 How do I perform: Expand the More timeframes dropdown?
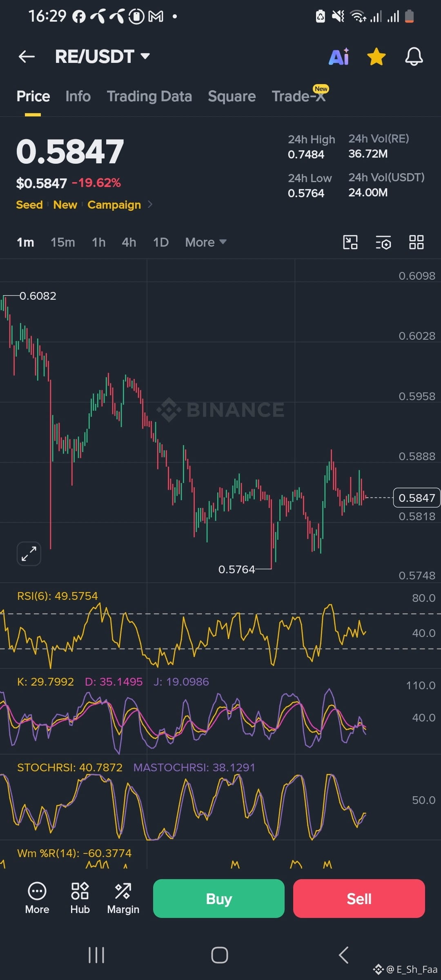click(206, 242)
